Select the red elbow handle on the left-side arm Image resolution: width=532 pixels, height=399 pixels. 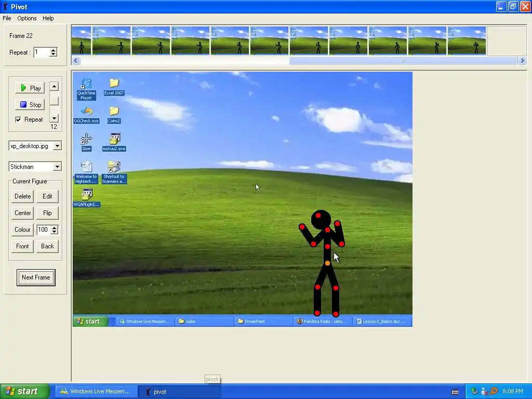tap(313, 244)
